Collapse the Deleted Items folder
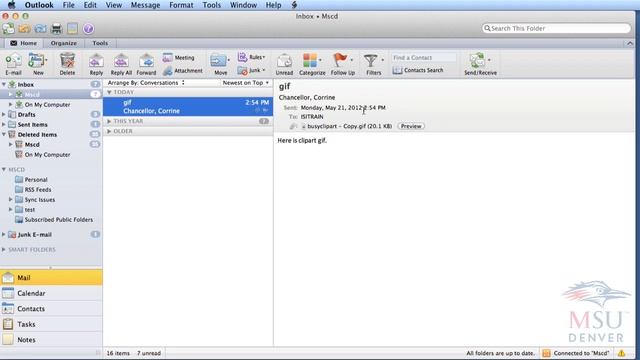This screenshot has height=360, width=640. tap(4, 134)
